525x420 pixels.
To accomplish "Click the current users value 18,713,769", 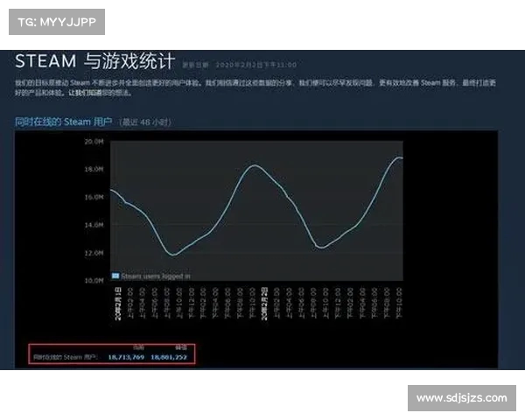I will click(x=126, y=357).
